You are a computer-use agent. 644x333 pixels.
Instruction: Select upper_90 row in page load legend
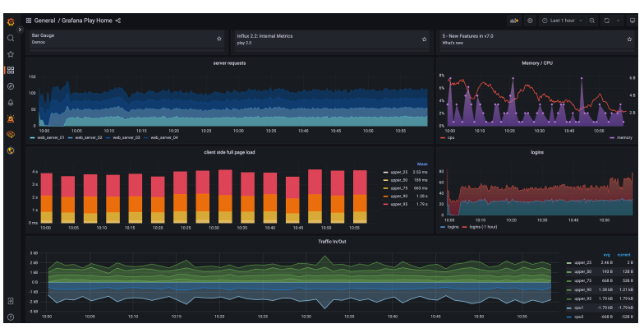[406, 196]
